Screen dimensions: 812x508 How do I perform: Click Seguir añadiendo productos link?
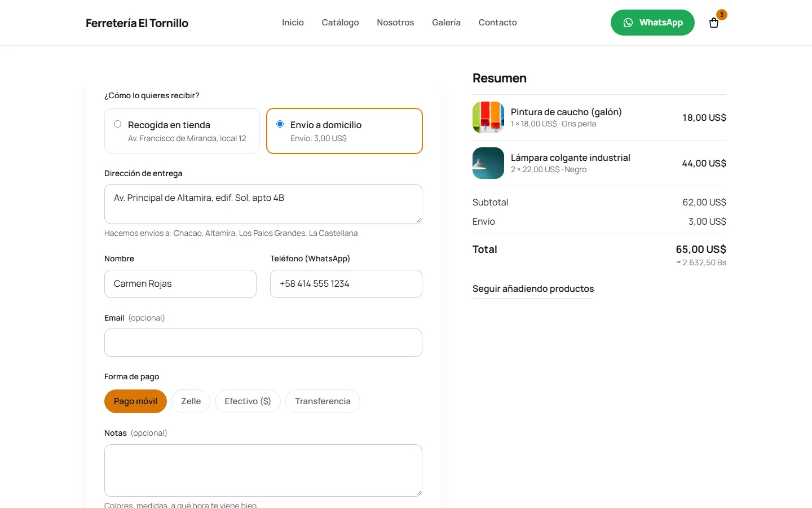(533, 289)
